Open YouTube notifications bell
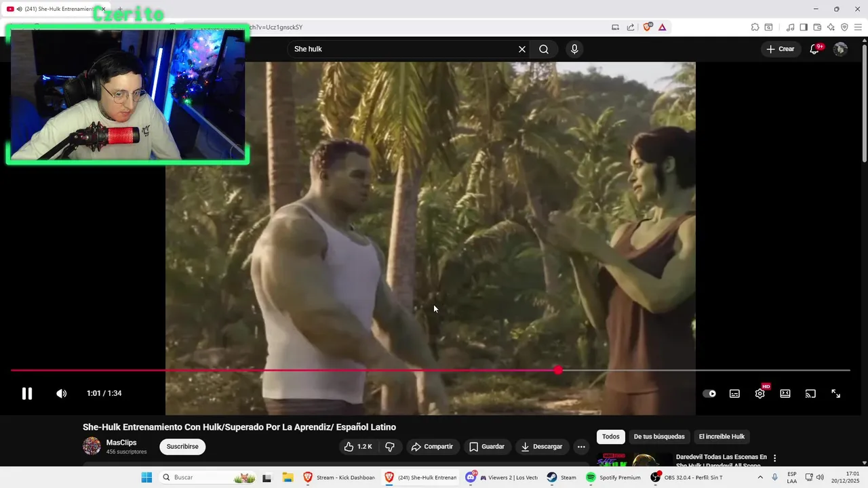 point(814,49)
